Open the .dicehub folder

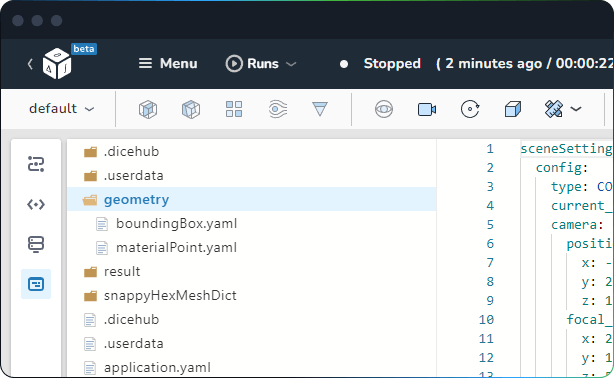tap(251, 151)
